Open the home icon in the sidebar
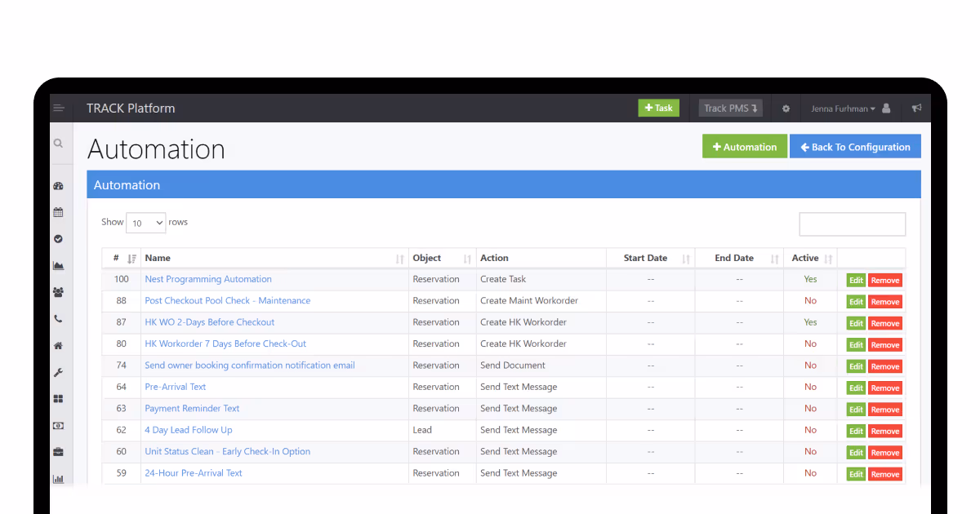The height and width of the screenshot is (514, 980). pos(58,345)
